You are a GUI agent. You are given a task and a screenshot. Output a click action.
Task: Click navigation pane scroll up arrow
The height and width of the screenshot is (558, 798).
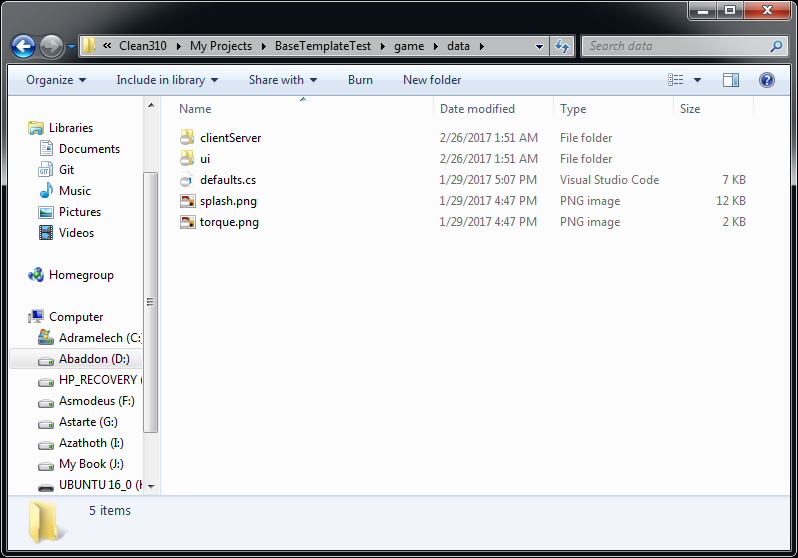click(x=151, y=105)
